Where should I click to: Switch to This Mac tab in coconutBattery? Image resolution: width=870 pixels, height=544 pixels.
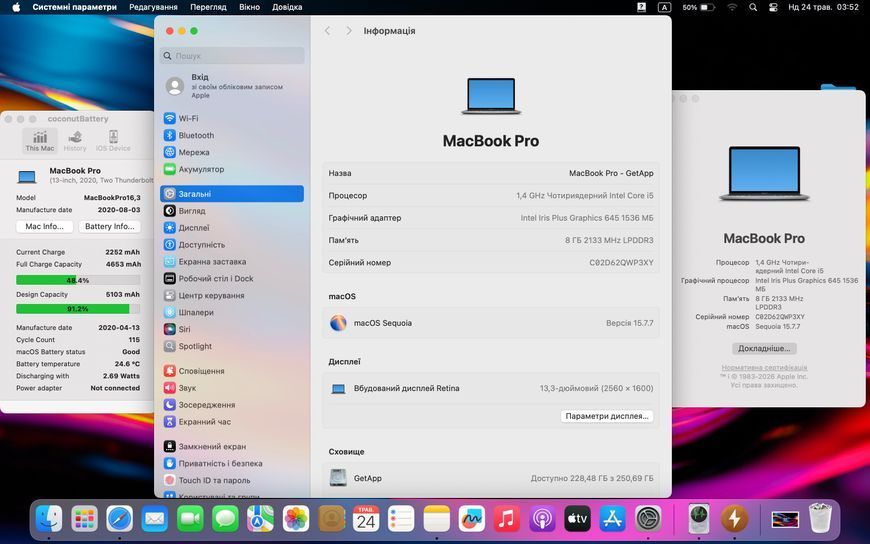[x=40, y=140]
